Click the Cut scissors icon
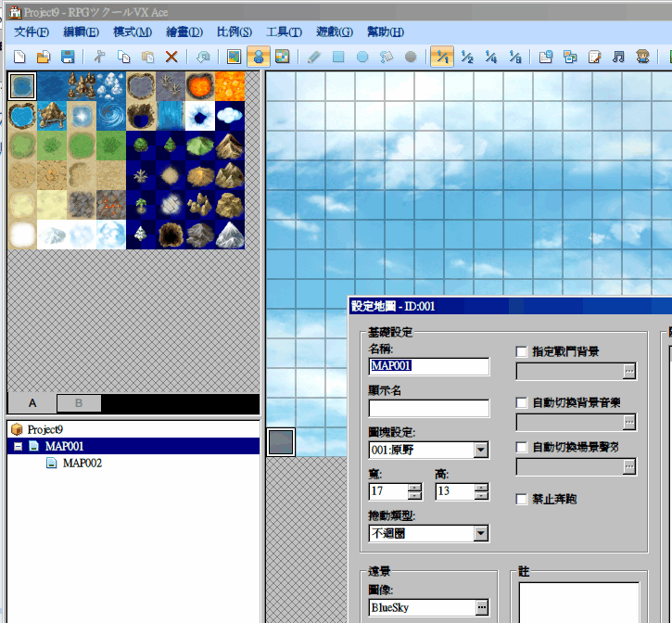This screenshot has height=623, width=672. [x=99, y=57]
